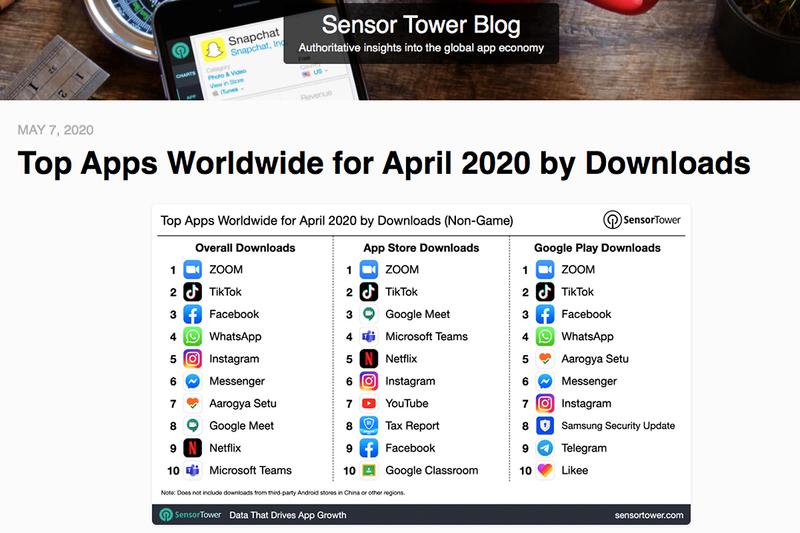This screenshot has height=533, width=800.
Task: Click the Likee heart icon
Action: pos(545,470)
